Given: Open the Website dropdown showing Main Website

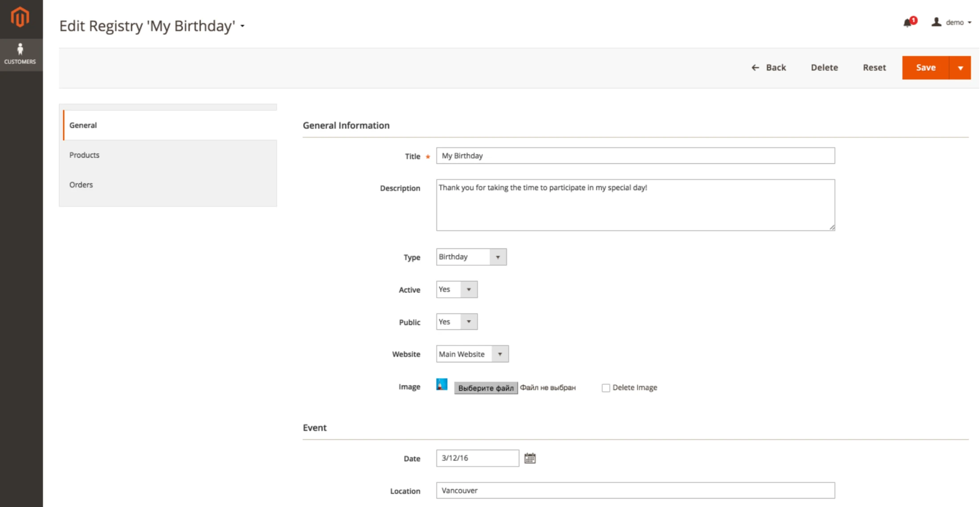Looking at the screenshot, I should (x=472, y=354).
